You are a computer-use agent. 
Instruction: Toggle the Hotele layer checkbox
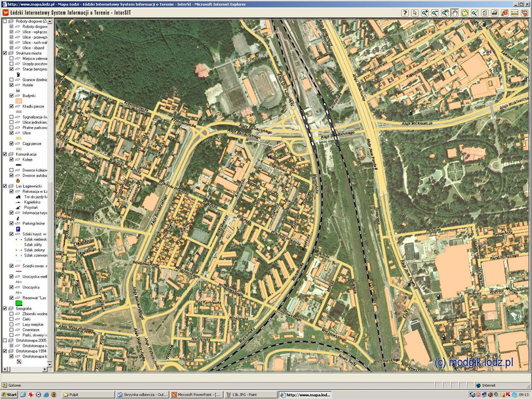pos(11,85)
